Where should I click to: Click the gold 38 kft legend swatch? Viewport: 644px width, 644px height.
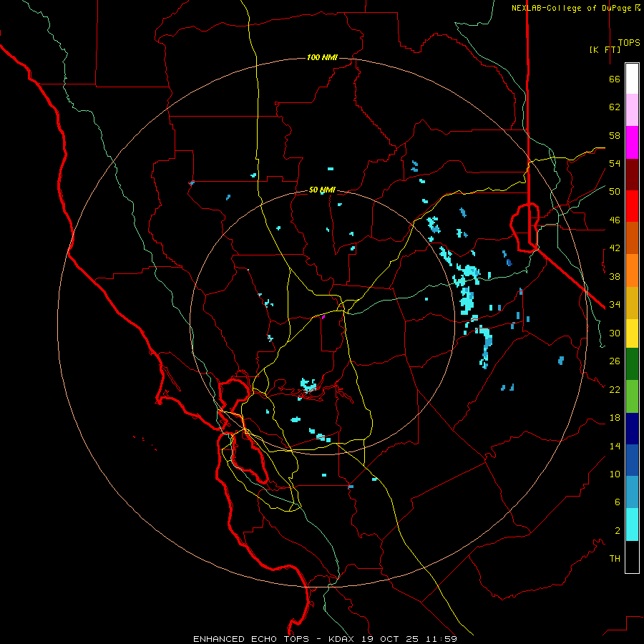(x=632, y=303)
